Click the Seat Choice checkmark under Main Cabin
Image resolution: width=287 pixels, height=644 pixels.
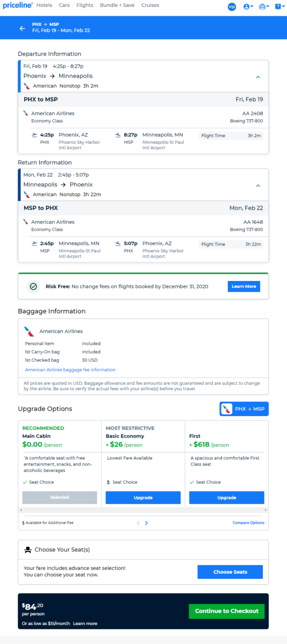[25, 482]
